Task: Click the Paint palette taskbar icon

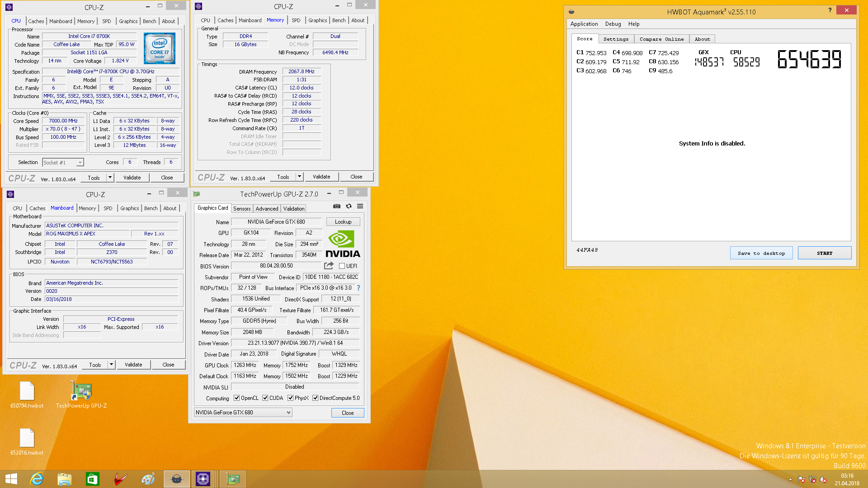Action: 148,479
